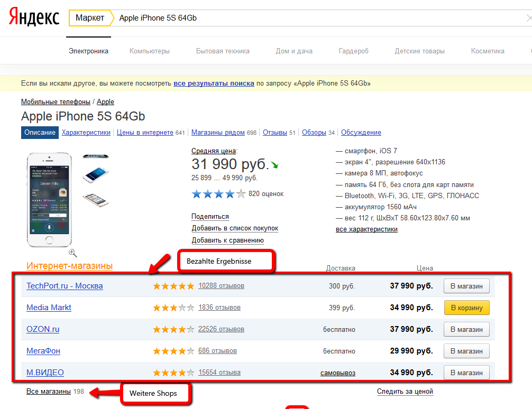Click В магазин button for OZON.ru

[x=466, y=330]
